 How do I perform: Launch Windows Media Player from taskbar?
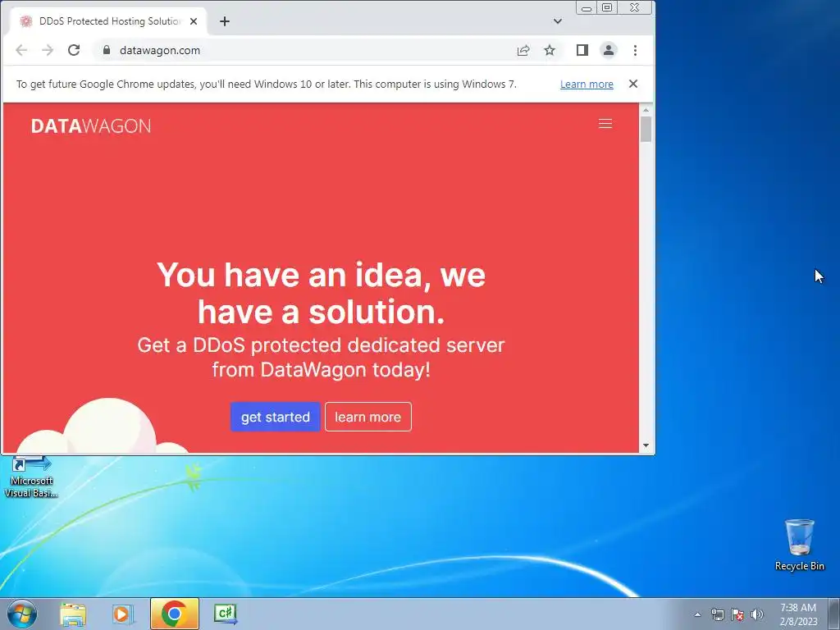[x=122, y=614]
